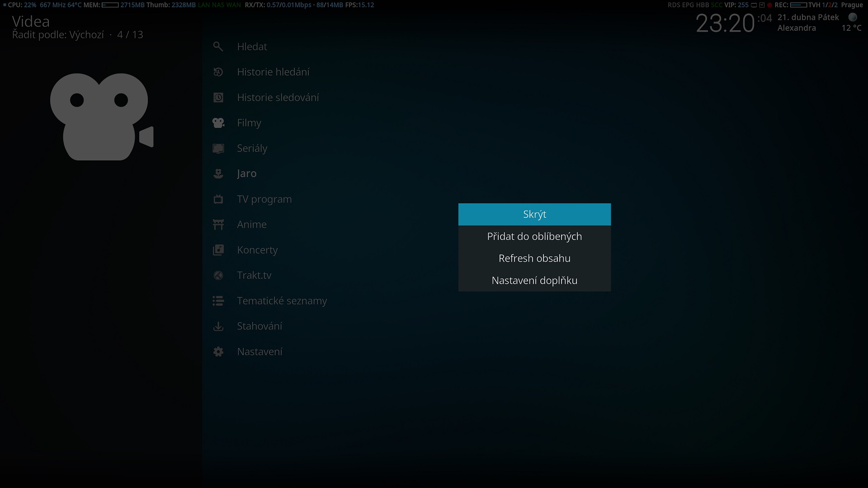Choose Přidat do oblíbených menu entry
This screenshot has width=868, height=488.
(x=534, y=236)
